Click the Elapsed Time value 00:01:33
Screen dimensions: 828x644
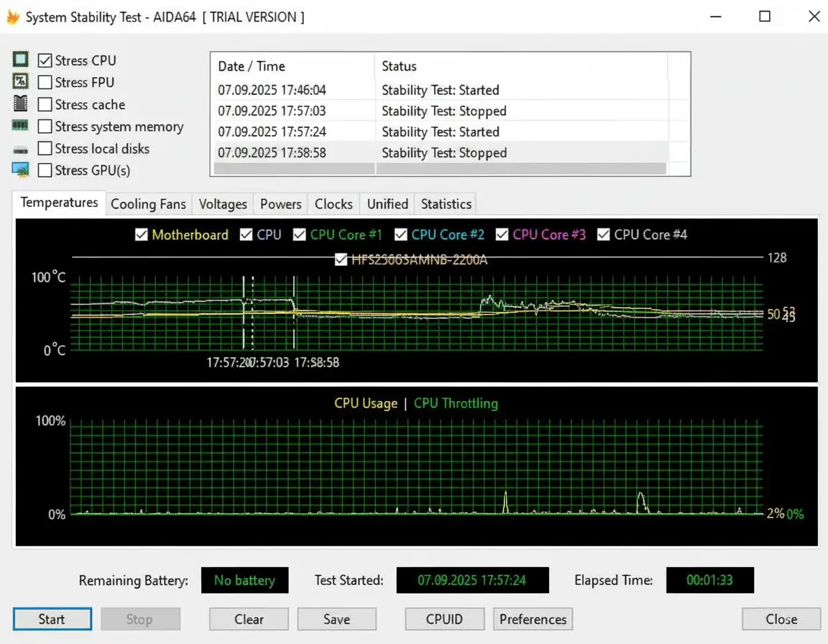[709, 580]
